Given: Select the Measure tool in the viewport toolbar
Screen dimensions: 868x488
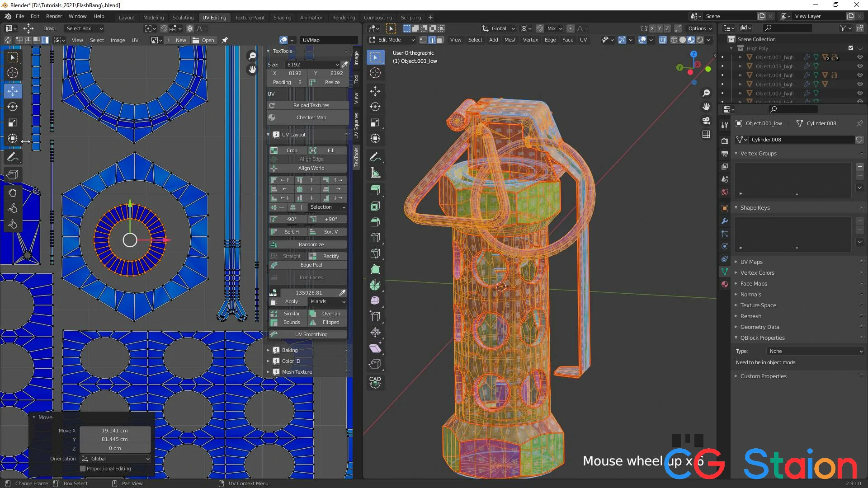Looking at the screenshot, I should coord(375,172).
